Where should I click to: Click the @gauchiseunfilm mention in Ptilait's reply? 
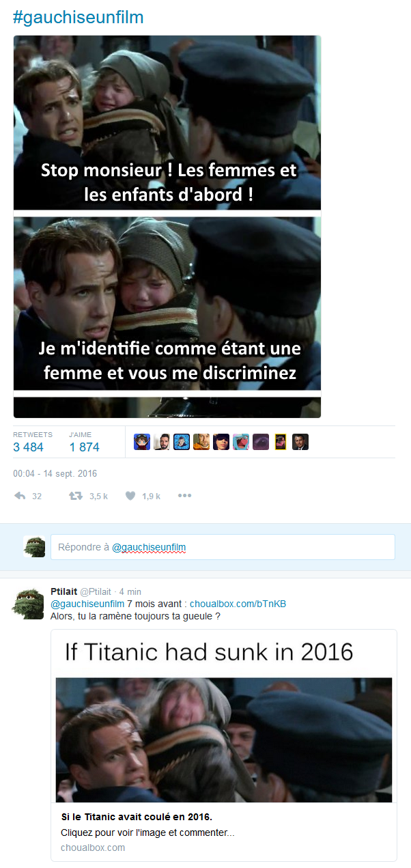click(87, 604)
